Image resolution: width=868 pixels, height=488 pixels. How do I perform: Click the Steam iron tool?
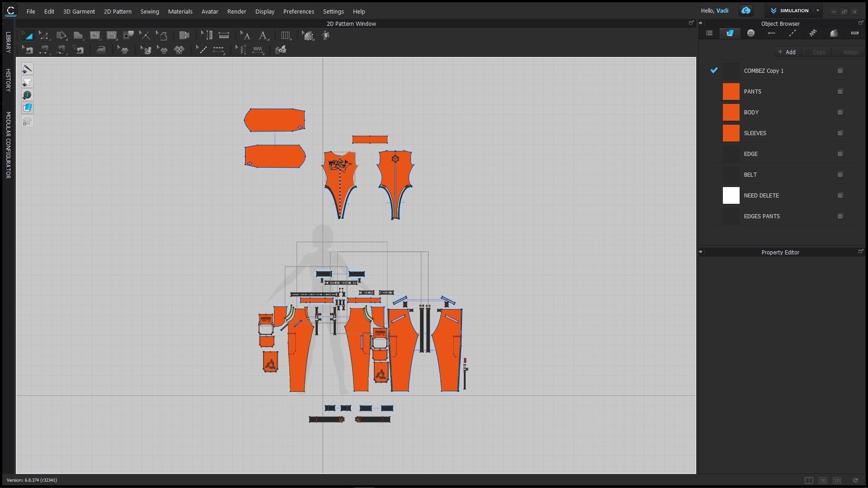pos(101,50)
